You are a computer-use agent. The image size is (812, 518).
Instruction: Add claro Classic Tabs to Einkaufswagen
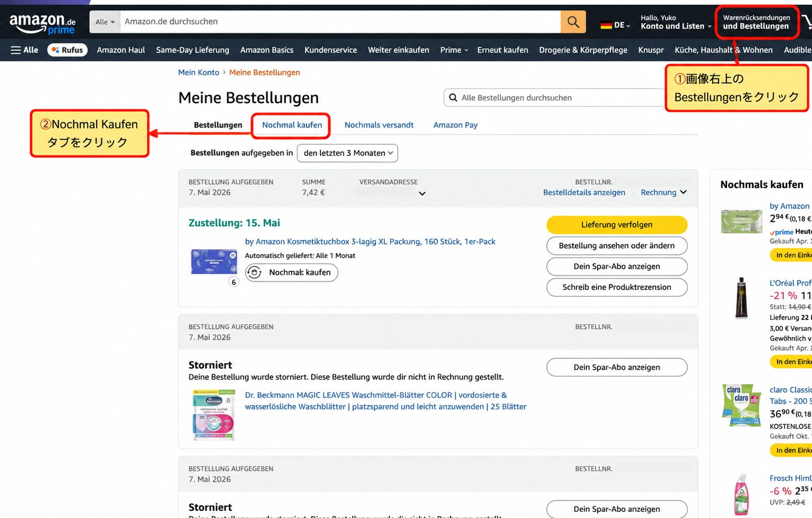click(x=791, y=450)
